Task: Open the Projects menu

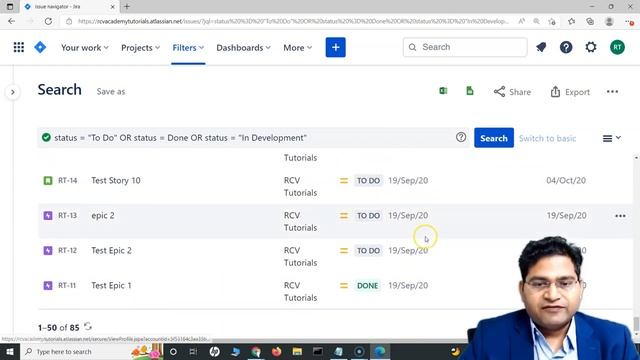Action: 140,48
